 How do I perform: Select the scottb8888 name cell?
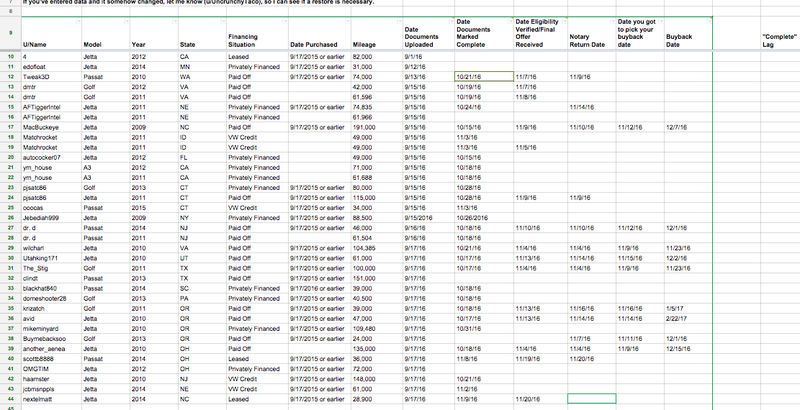51,359
